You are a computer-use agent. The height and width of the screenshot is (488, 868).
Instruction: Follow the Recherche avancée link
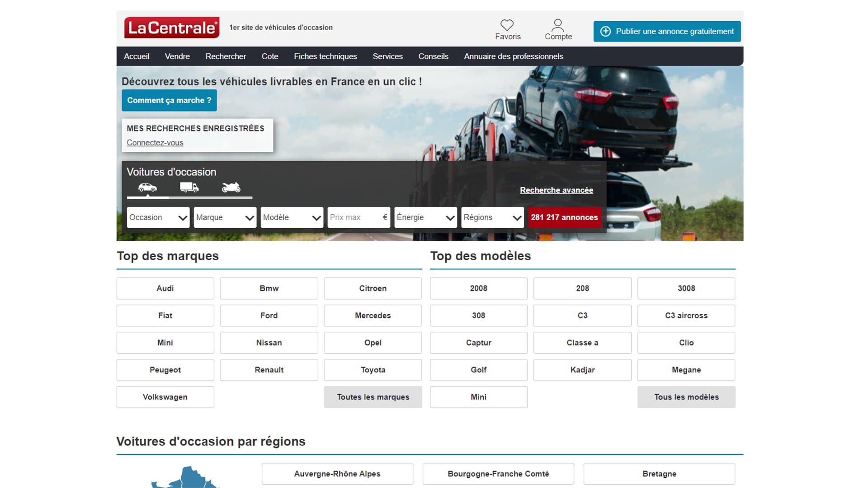(x=556, y=190)
